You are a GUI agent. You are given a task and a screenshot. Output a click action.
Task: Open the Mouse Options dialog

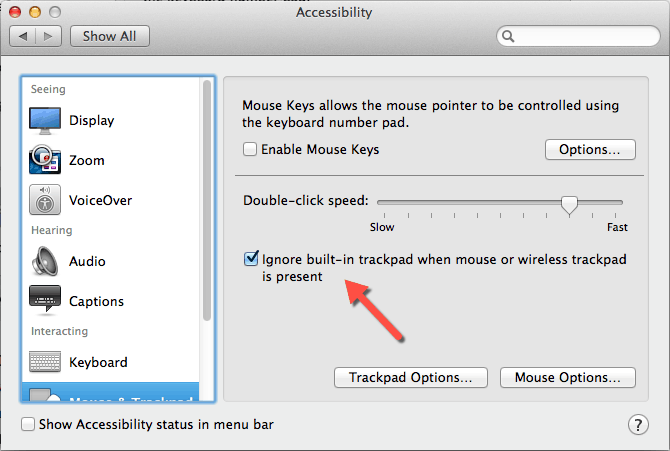pyautogui.click(x=567, y=377)
